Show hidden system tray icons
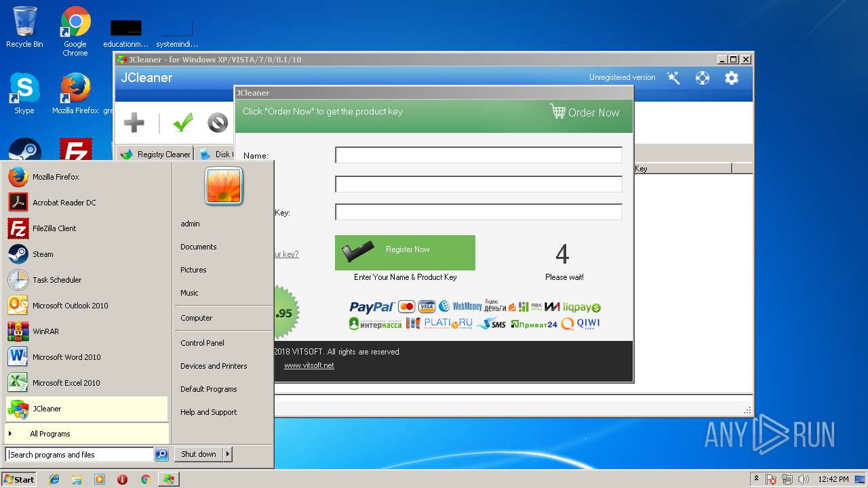Viewport: 868px width, 488px height. point(756,479)
